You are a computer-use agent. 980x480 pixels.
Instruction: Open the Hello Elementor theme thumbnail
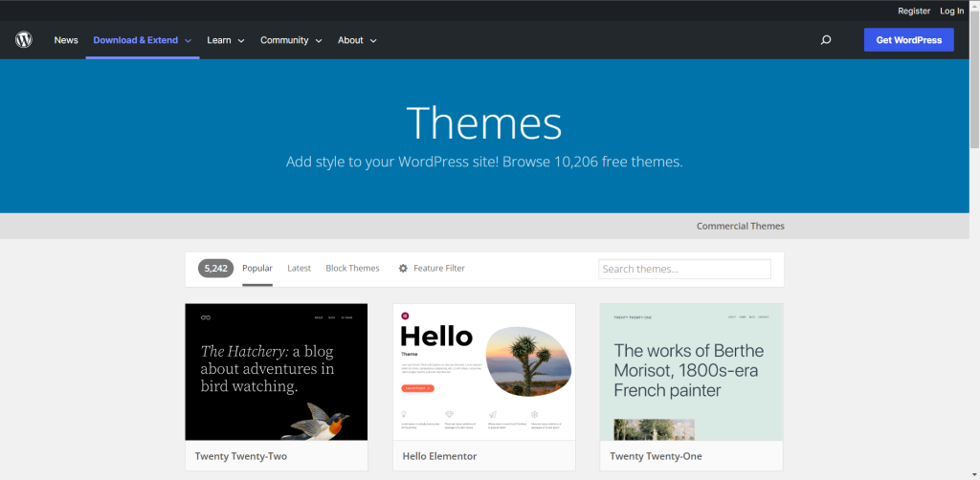483,372
